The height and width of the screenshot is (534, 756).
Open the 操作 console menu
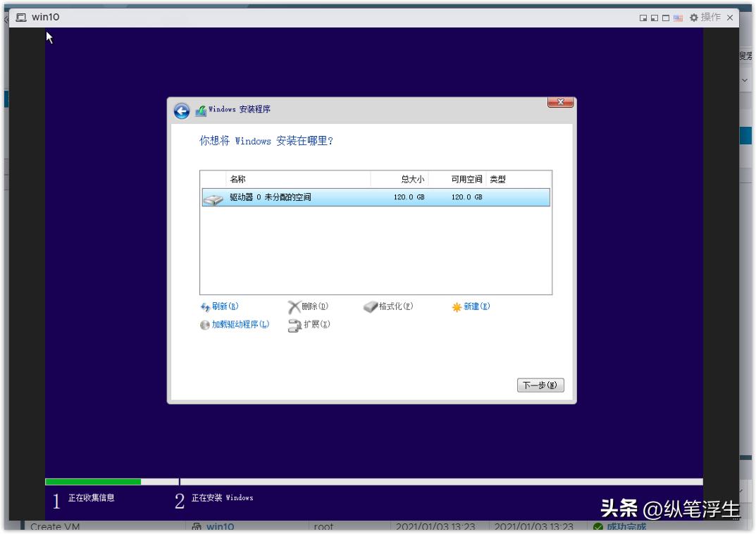712,18
